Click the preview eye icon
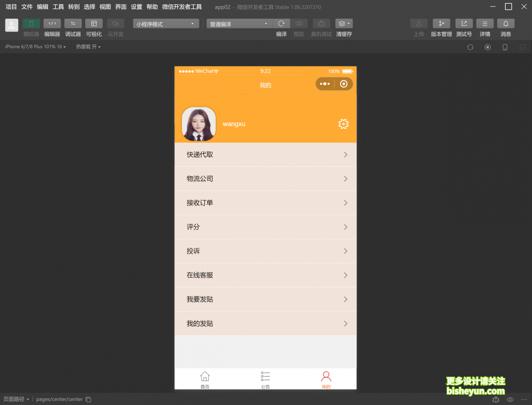The width and height of the screenshot is (532, 405). tap(299, 24)
